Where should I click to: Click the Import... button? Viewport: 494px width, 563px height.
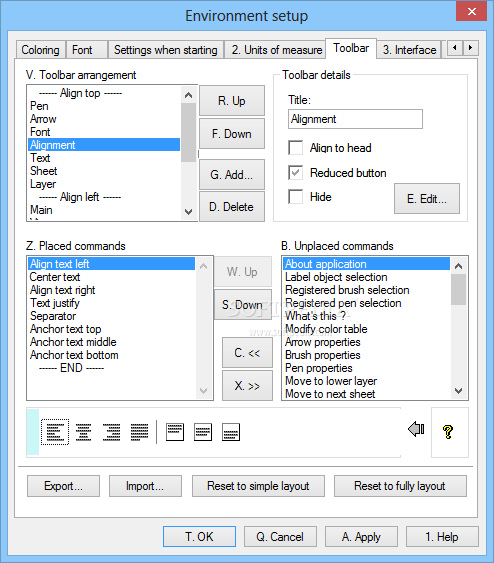(145, 486)
